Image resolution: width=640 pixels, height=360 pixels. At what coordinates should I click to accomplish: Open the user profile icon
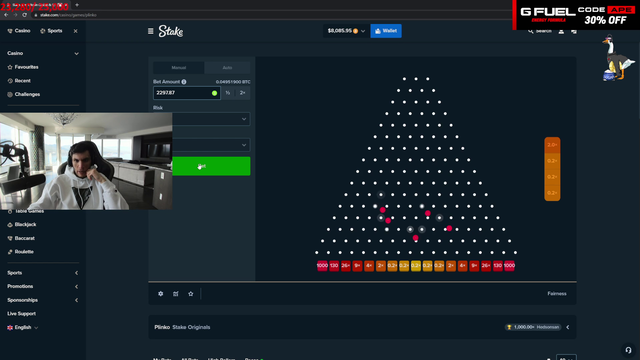point(561,31)
